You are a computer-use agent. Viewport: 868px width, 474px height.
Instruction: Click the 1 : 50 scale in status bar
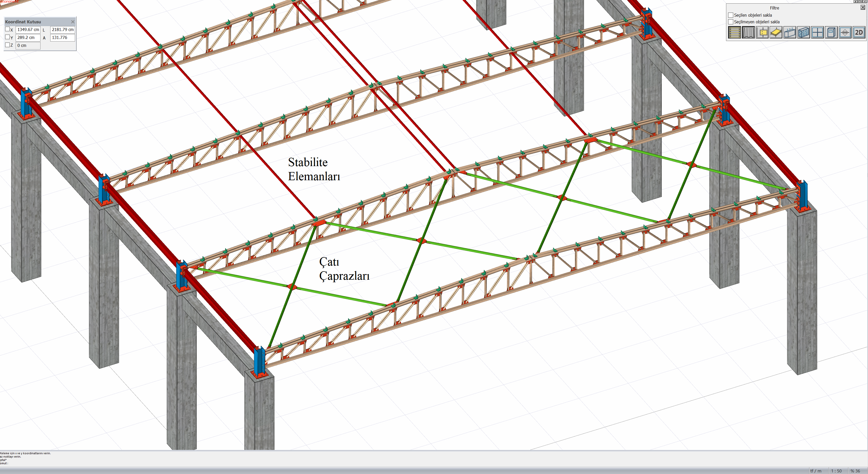click(836, 471)
